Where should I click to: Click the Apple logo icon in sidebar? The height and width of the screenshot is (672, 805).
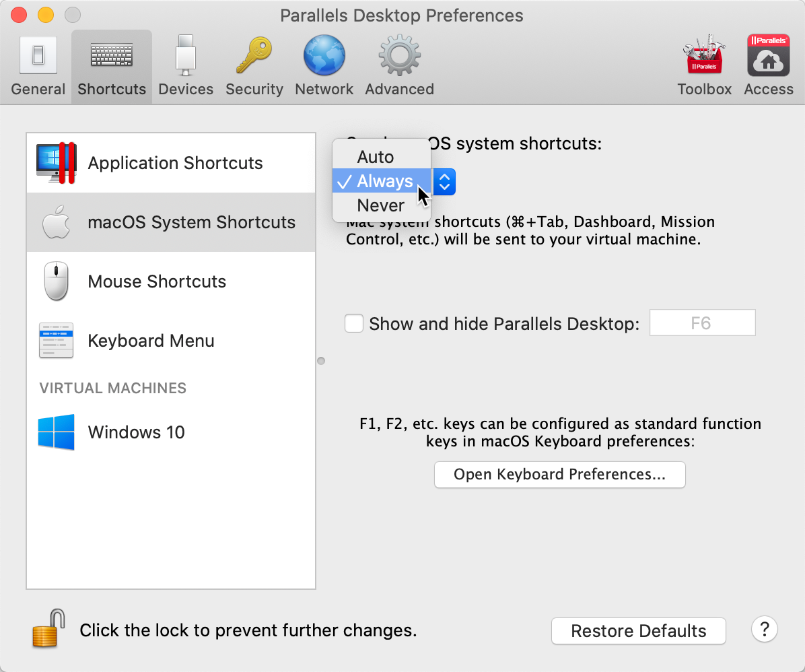pos(56,222)
